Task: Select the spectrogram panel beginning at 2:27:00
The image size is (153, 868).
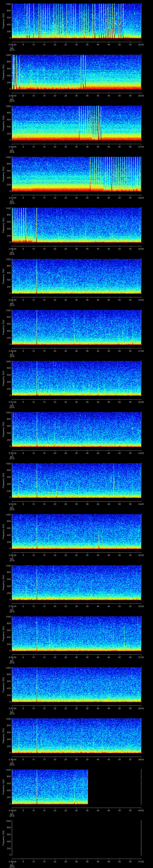Action: click(76, 174)
